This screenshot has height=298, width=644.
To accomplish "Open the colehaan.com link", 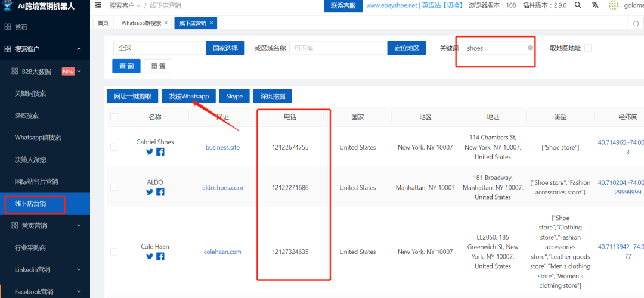I will 222,252.
